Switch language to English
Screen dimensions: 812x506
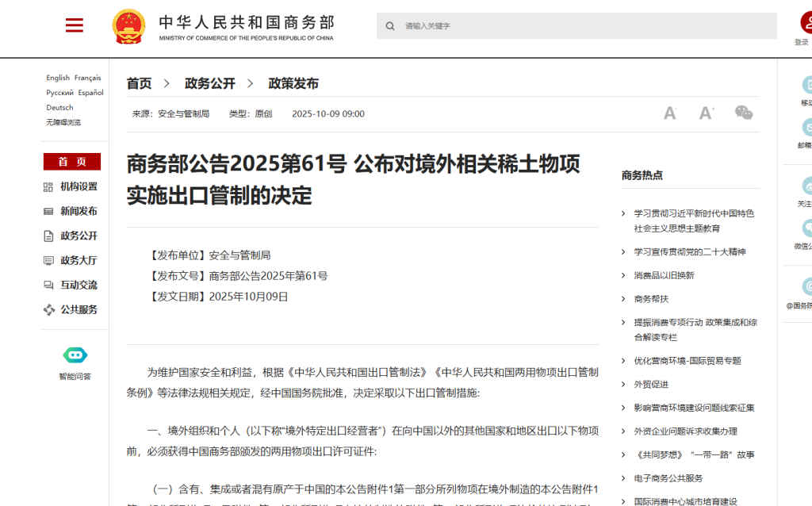pos(58,78)
